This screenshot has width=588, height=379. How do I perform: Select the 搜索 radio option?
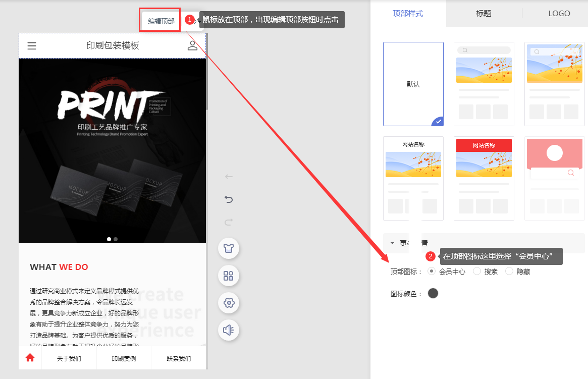pyautogui.click(x=476, y=271)
